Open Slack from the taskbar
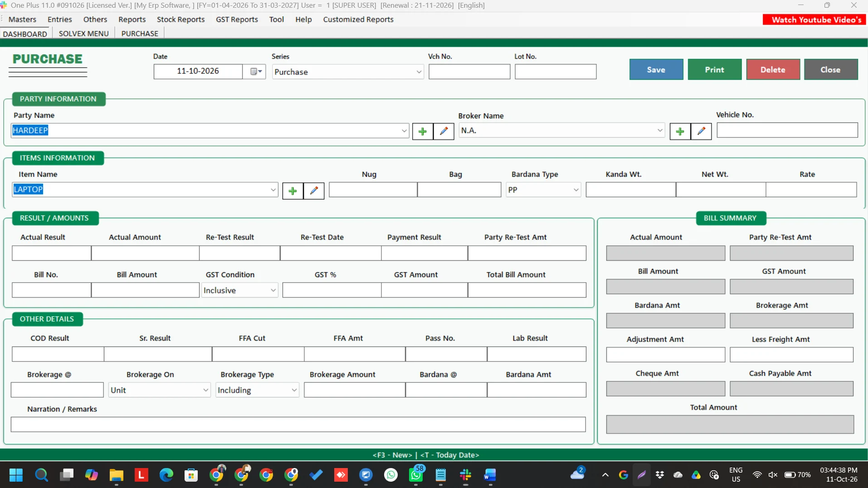Viewport: 868px width, 488px height. [465, 475]
